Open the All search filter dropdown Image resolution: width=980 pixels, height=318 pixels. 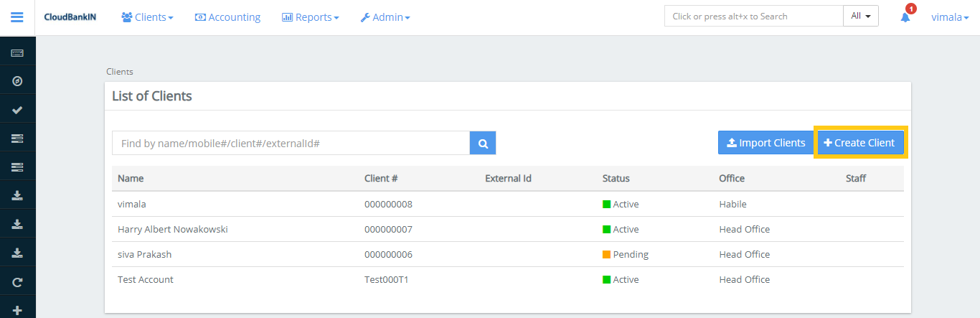pyautogui.click(x=860, y=17)
